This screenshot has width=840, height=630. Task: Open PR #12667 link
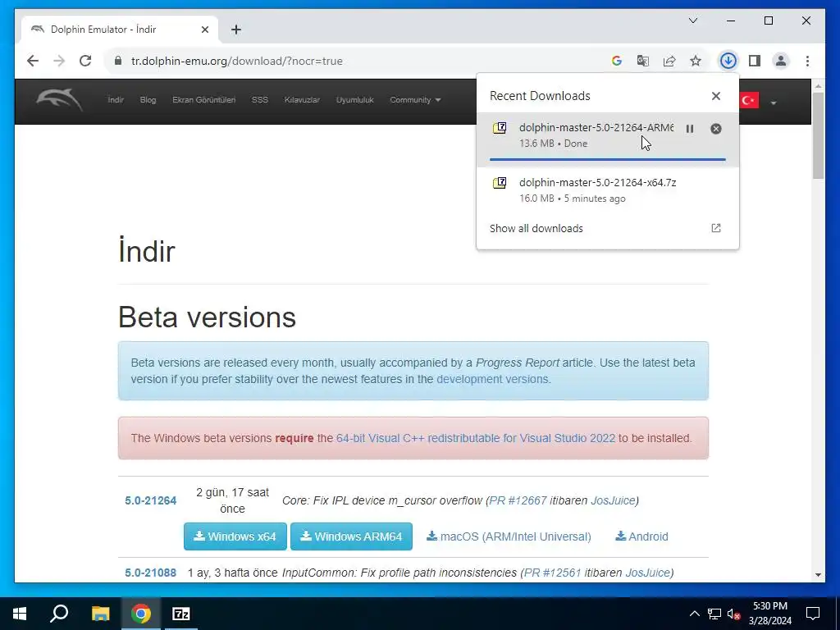click(518, 500)
